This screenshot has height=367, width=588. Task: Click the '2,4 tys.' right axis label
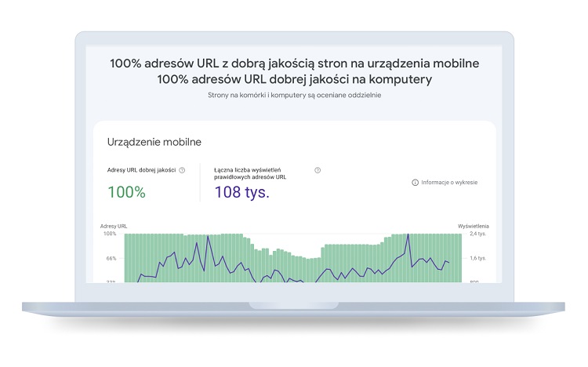tap(477, 234)
